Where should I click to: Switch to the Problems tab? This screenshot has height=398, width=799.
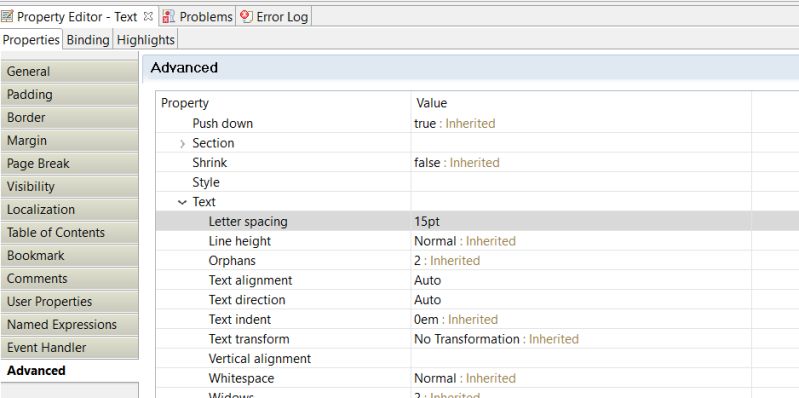tap(198, 16)
